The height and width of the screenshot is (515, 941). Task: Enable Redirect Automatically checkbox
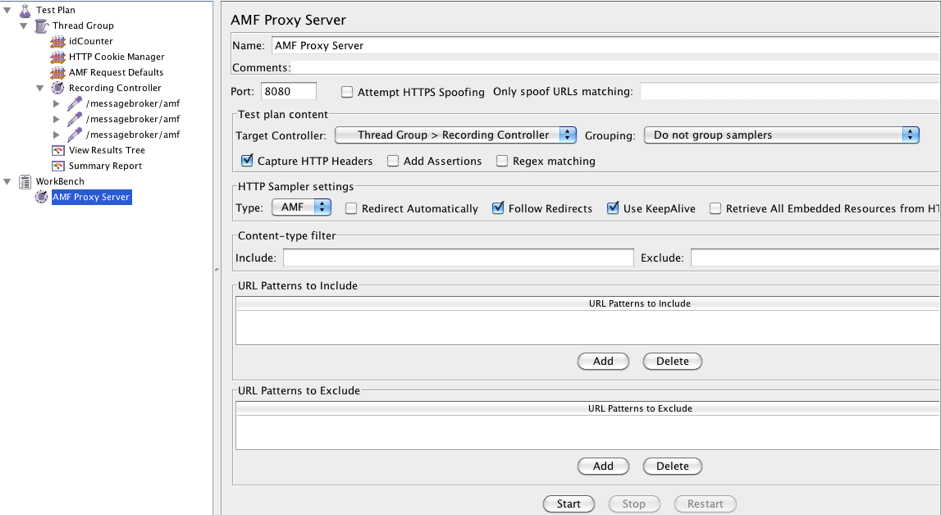coord(351,208)
